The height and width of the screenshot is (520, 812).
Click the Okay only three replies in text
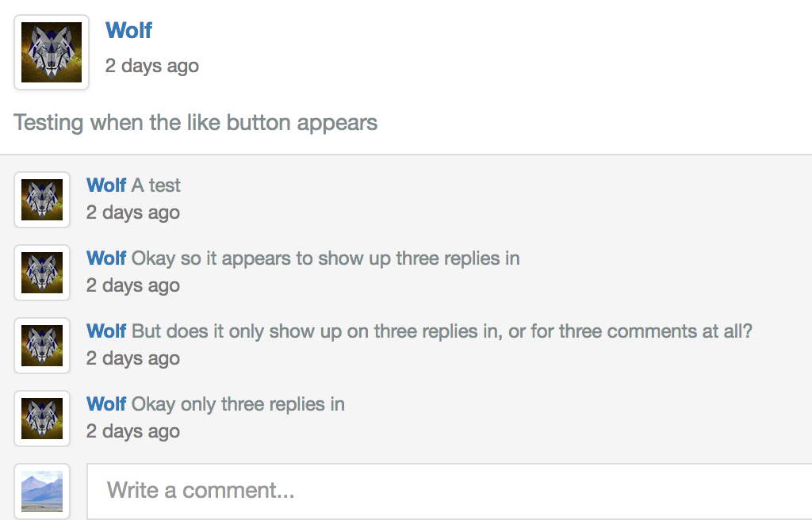238,404
